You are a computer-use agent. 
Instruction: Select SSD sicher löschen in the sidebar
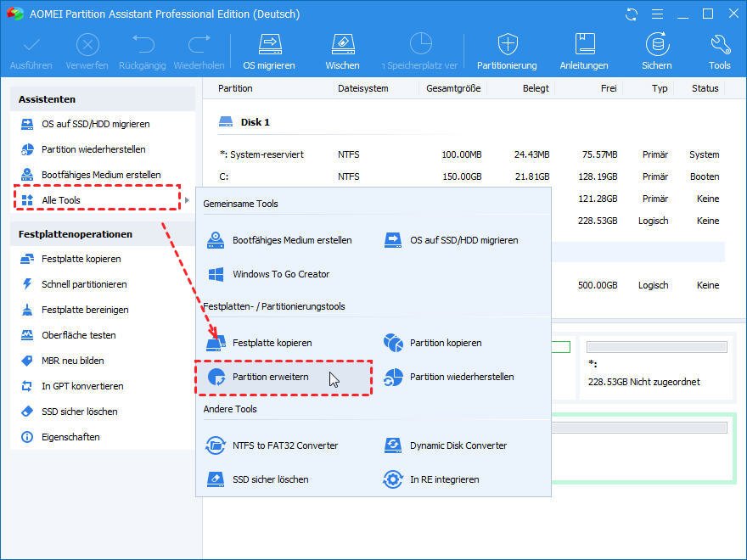pyautogui.click(x=79, y=412)
